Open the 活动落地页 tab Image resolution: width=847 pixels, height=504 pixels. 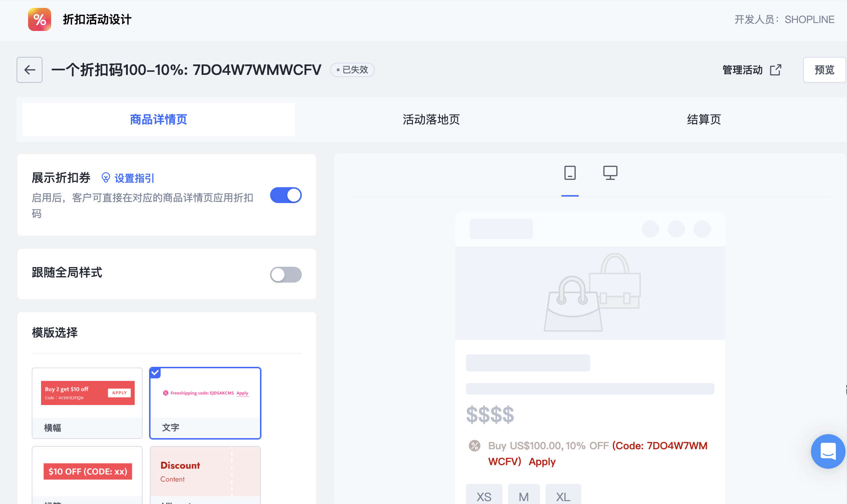431,120
